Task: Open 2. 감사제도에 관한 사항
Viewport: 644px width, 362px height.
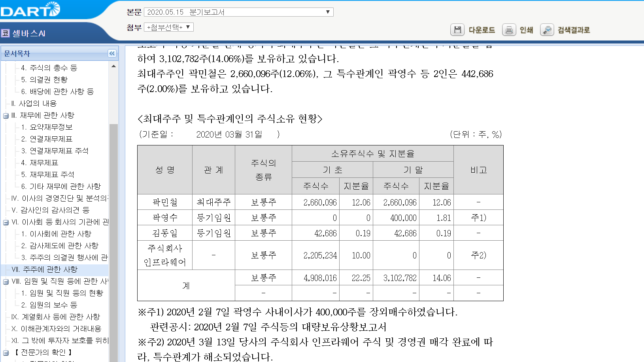Action: (x=60, y=246)
